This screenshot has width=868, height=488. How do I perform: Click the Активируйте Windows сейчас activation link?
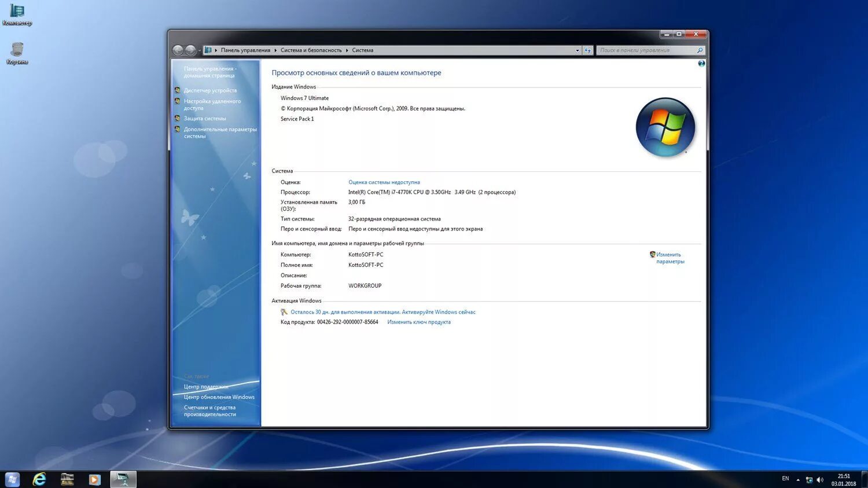click(439, 312)
